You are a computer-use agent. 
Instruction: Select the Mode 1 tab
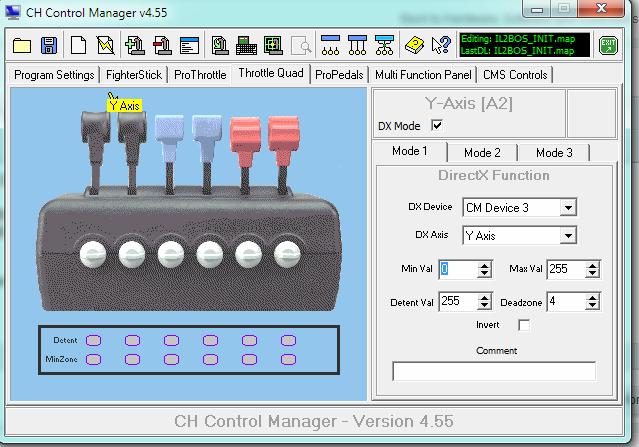tap(410, 151)
